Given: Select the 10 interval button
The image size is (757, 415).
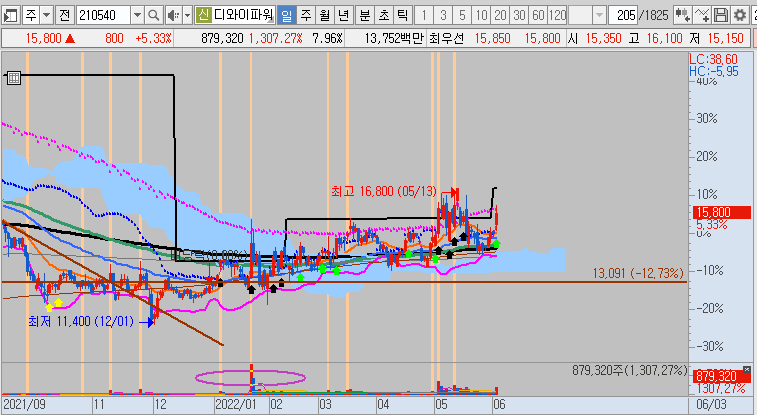Looking at the screenshot, I should click(x=481, y=15).
